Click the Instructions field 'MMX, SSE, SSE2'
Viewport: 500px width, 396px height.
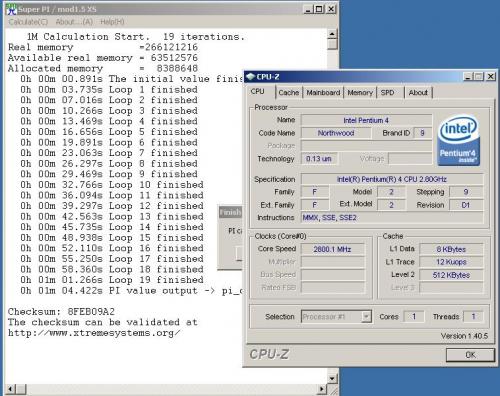392,218
